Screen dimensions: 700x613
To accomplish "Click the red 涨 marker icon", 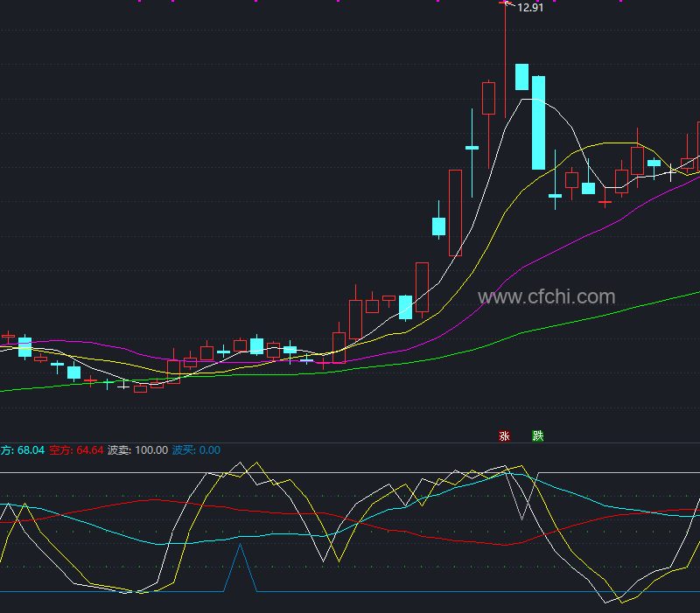I will pos(504,435).
